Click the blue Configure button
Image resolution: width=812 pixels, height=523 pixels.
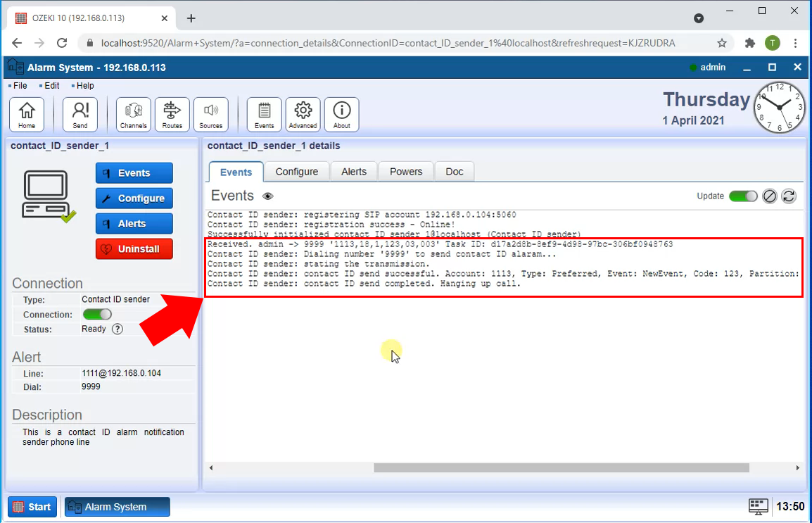point(134,199)
